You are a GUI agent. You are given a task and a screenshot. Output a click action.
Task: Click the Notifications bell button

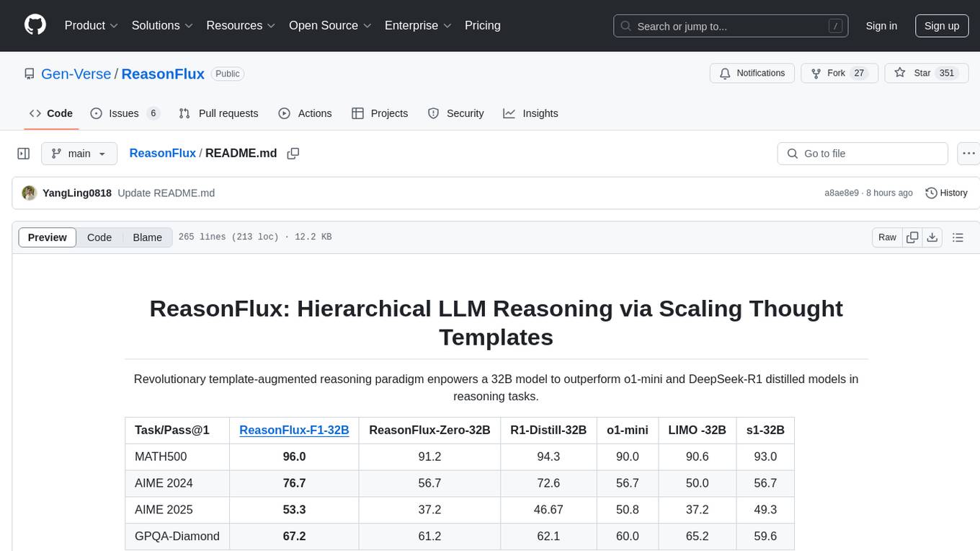752,74
